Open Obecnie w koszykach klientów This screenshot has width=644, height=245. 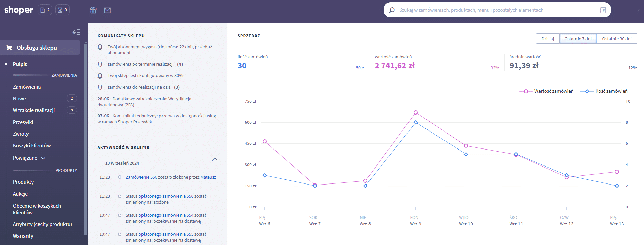pos(37,209)
